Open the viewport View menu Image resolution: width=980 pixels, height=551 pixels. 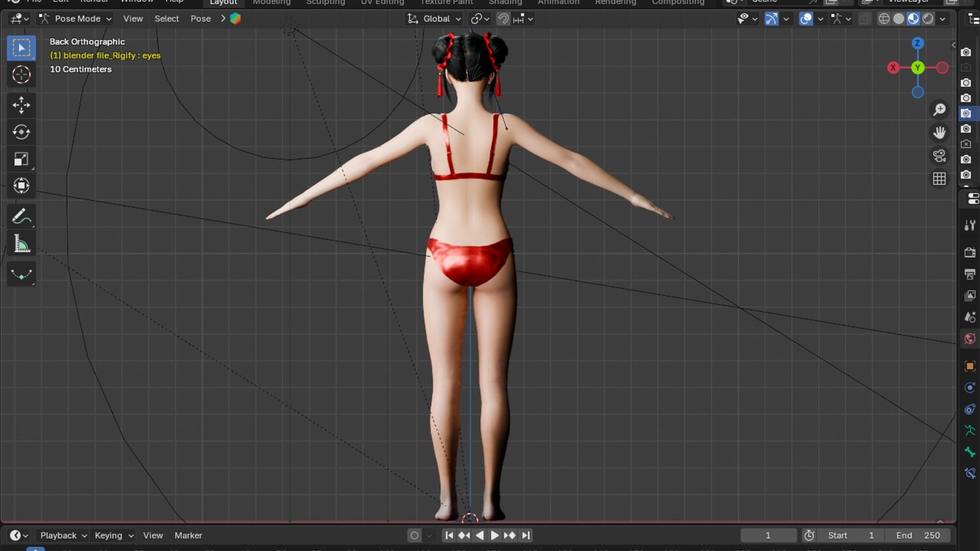pos(133,19)
